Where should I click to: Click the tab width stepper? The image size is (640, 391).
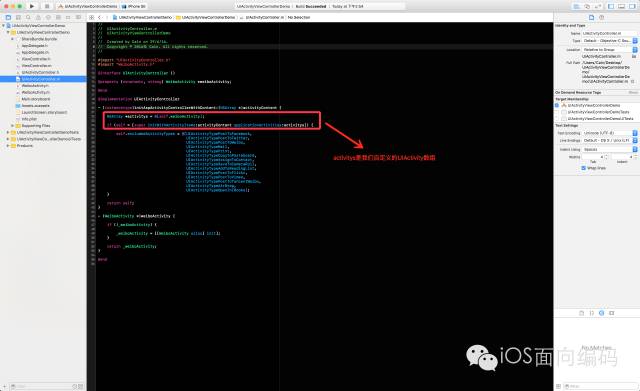tap(606, 157)
